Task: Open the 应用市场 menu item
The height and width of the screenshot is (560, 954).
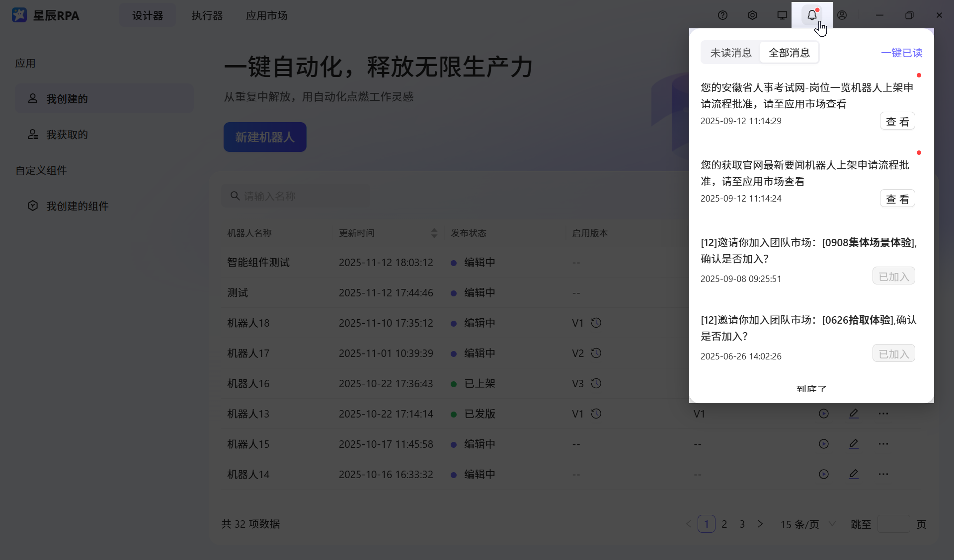Action: (266, 15)
